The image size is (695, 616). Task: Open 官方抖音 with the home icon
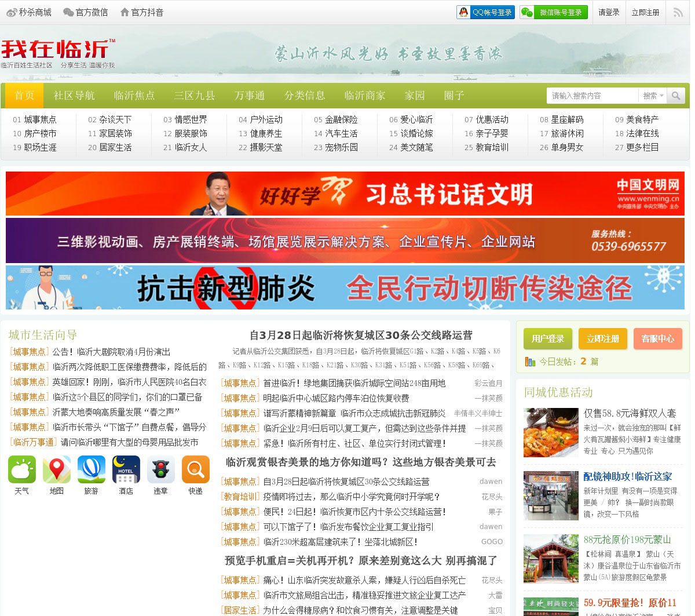pyautogui.click(x=142, y=12)
